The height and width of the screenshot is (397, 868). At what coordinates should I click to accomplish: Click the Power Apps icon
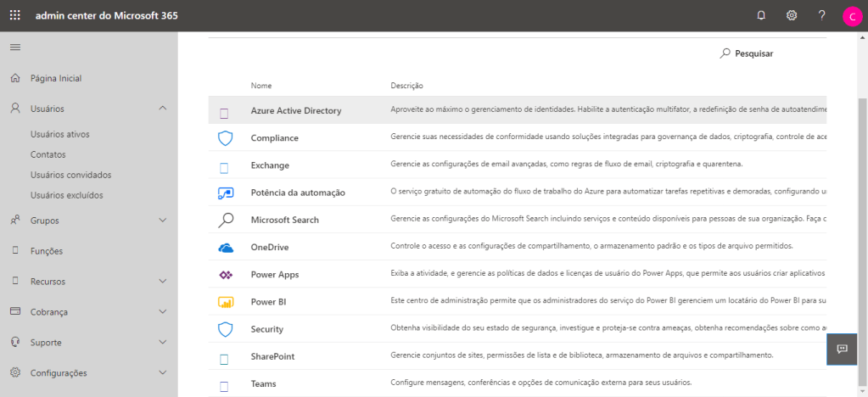(x=226, y=275)
